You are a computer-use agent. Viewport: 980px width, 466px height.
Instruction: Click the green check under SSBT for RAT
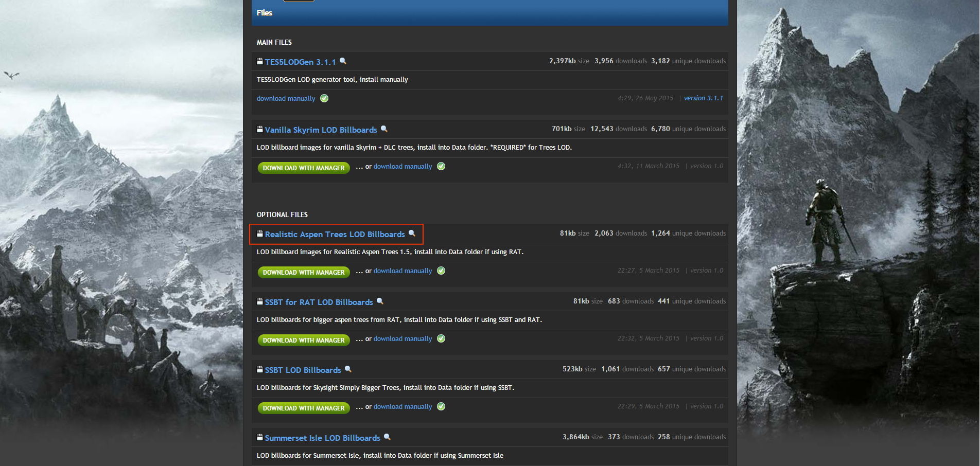coord(441,338)
